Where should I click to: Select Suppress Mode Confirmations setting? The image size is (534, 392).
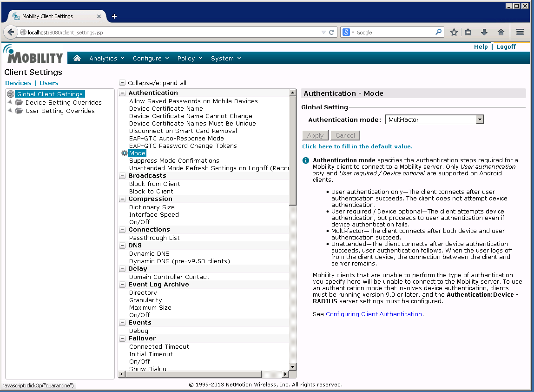tap(174, 160)
